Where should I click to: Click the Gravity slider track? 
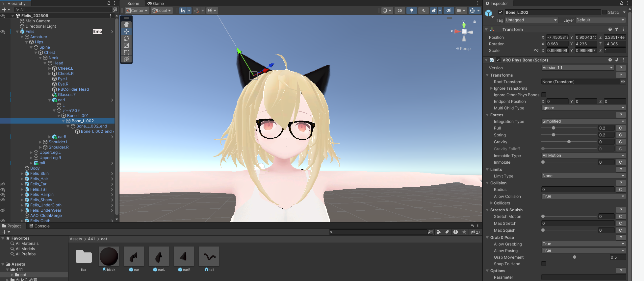click(x=569, y=142)
